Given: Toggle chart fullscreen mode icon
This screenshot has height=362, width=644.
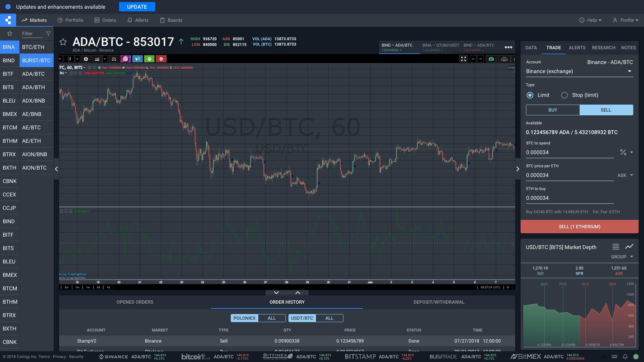Looking at the screenshot, I should [x=463, y=59].
